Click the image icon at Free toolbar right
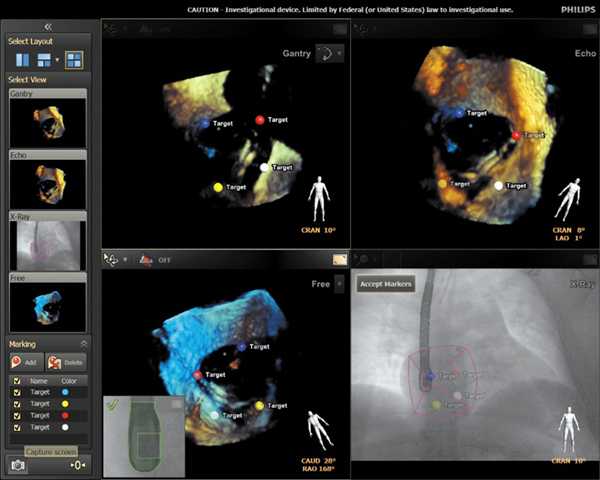The image size is (600, 480). (338, 259)
